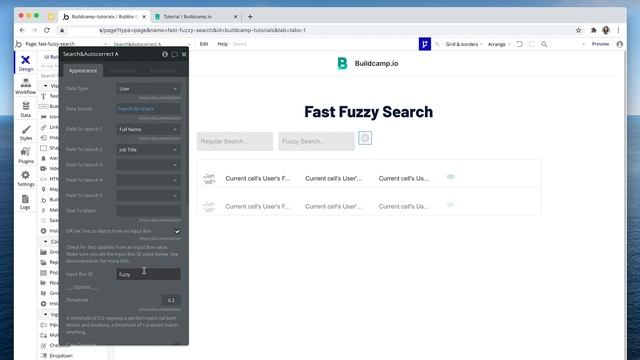Screen dimensions: 640x360
Task: Open Field To Search 1 dropdown Full Name
Action: pos(148,129)
